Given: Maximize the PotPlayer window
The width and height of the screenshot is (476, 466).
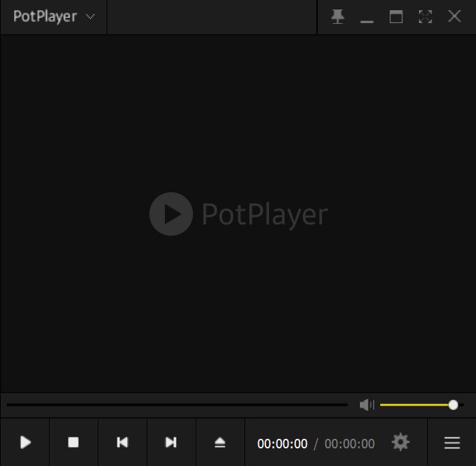Looking at the screenshot, I should pos(396,17).
